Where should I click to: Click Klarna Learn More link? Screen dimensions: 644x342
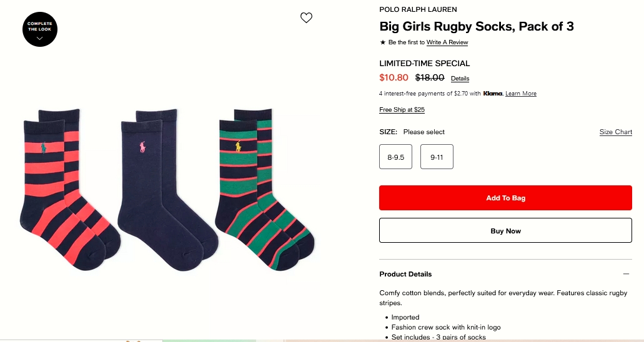[x=521, y=94]
